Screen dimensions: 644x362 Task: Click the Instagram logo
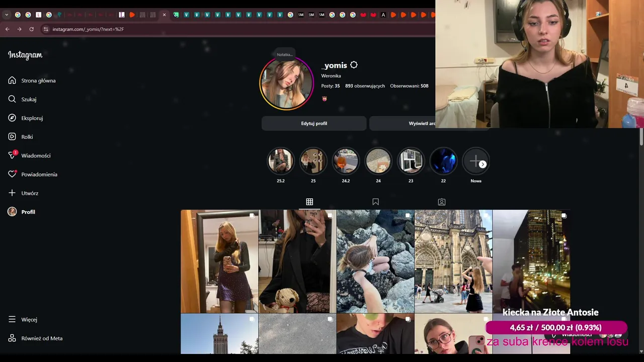click(25, 55)
